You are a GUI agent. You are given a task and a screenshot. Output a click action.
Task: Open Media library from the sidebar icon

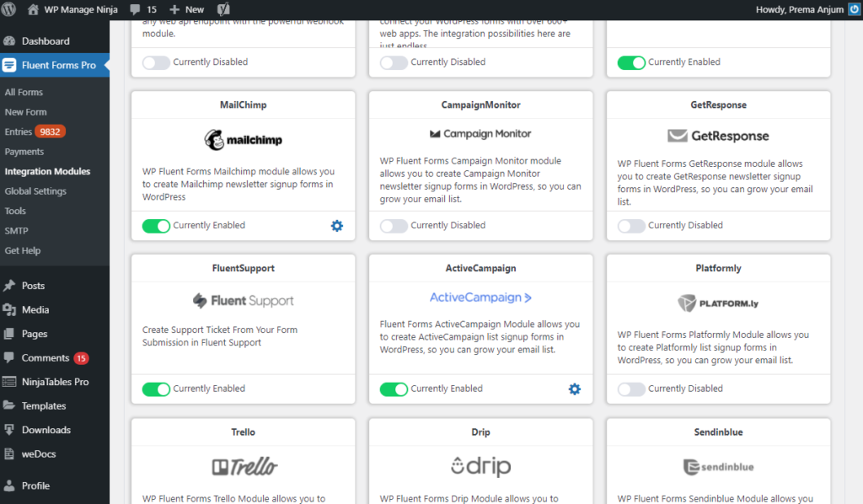pos(10,309)
